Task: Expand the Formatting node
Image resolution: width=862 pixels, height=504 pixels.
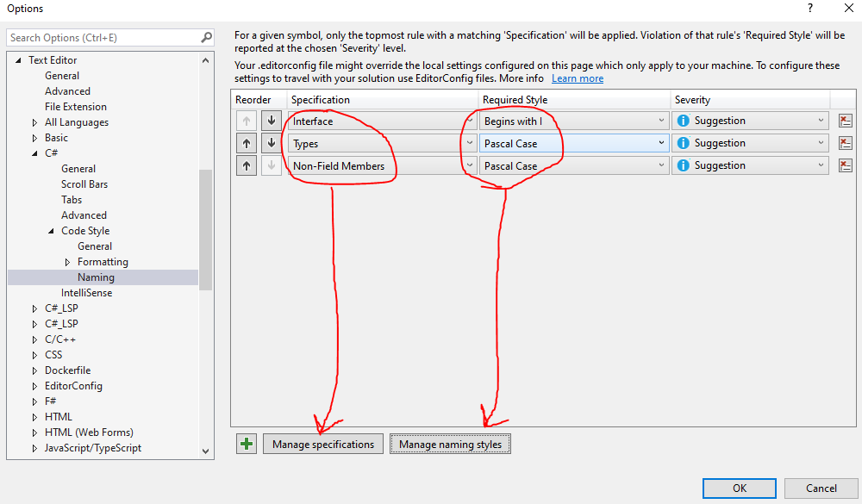Action: coord(68,261)
